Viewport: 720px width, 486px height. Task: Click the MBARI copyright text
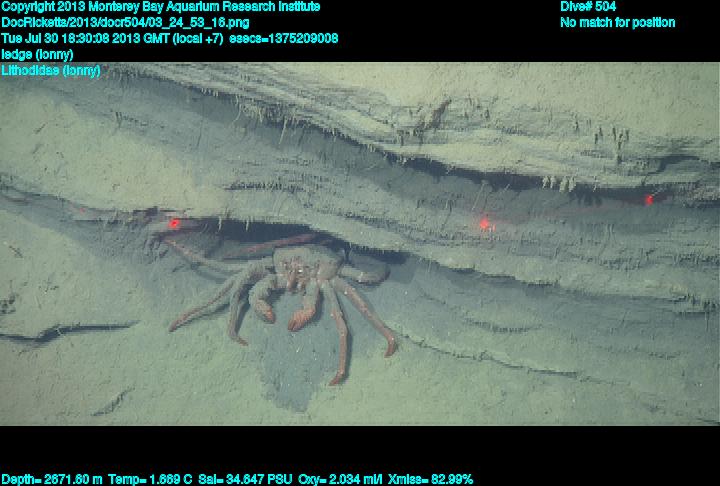(x=161, y=7)
